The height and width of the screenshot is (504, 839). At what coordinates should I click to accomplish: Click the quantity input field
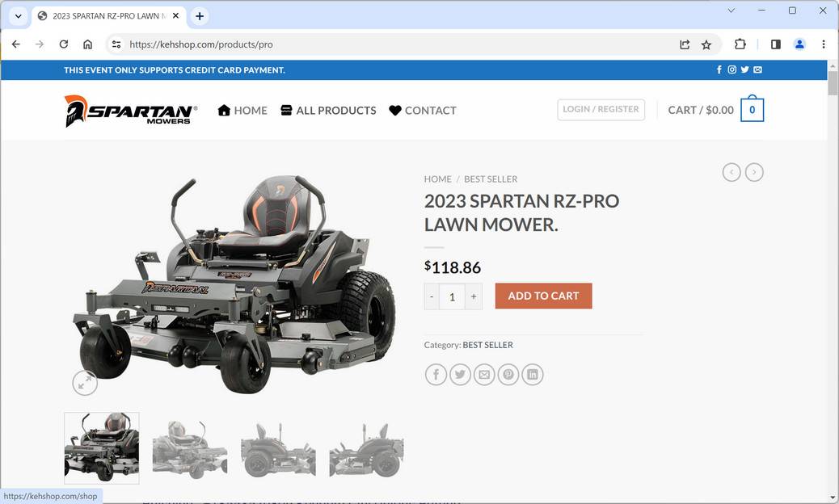[x=452, y=296]
